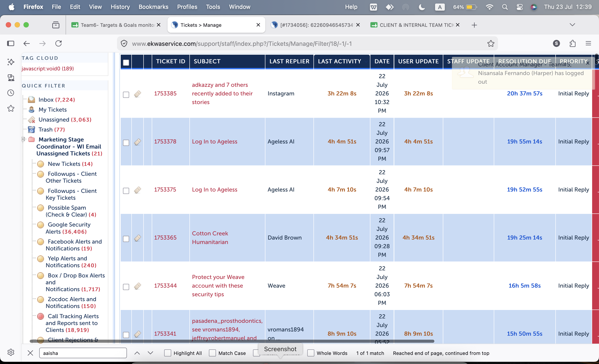Open ticket 1753385
The image size is (599, 364).
pos(165,94)
